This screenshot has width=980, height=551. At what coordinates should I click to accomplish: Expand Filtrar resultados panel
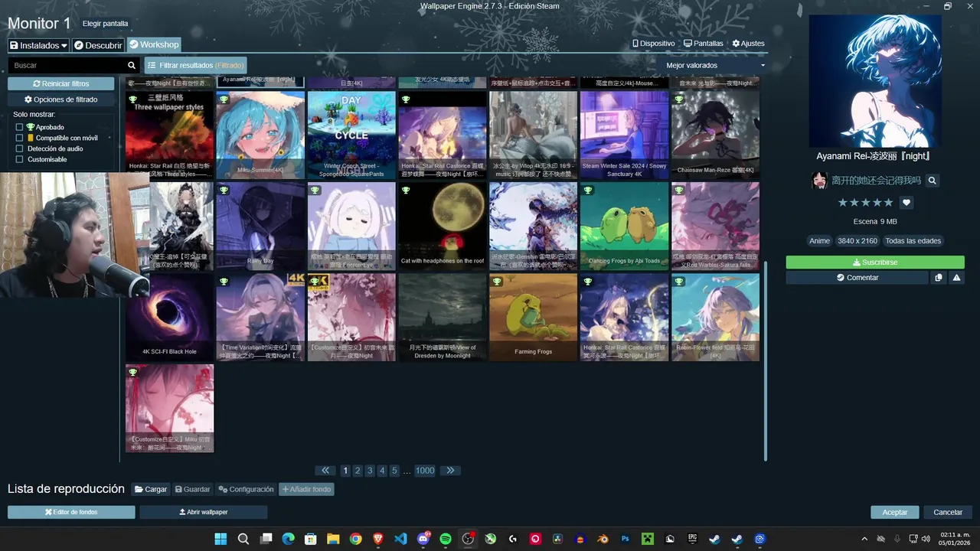point(196,66)
